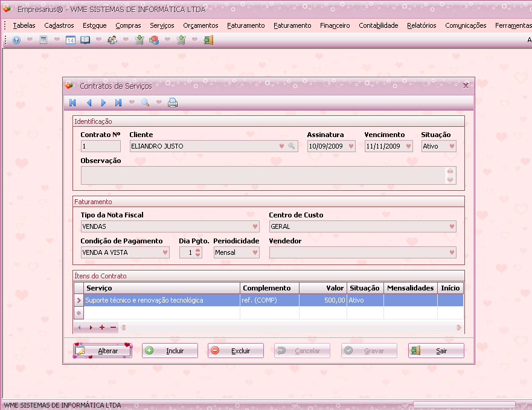532x410 pixels.
Task: Click the colored cubes toolbar icon
Action: coord(154,40)
